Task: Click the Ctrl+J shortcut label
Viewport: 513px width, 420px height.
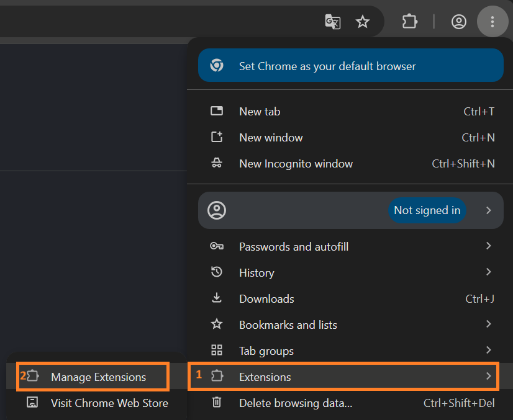Action: tap(479, 299)
